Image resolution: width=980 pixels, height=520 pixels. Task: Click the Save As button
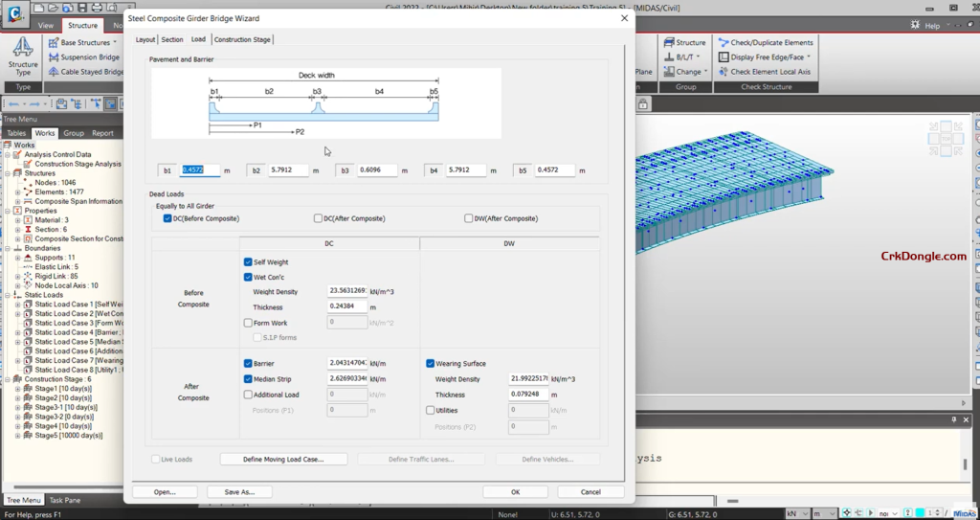(238, 492)
